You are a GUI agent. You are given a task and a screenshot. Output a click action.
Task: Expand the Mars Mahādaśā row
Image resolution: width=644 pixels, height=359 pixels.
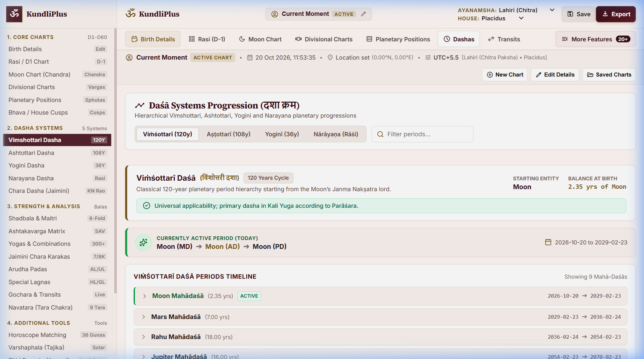tap(380, 317)
